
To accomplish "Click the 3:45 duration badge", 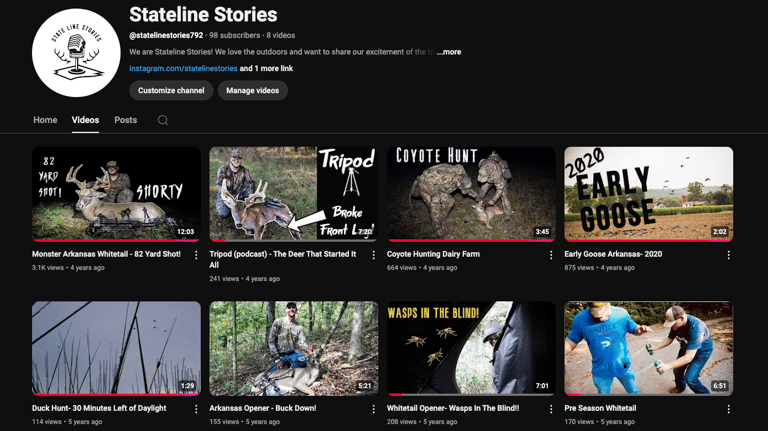I will click(542, 232).
